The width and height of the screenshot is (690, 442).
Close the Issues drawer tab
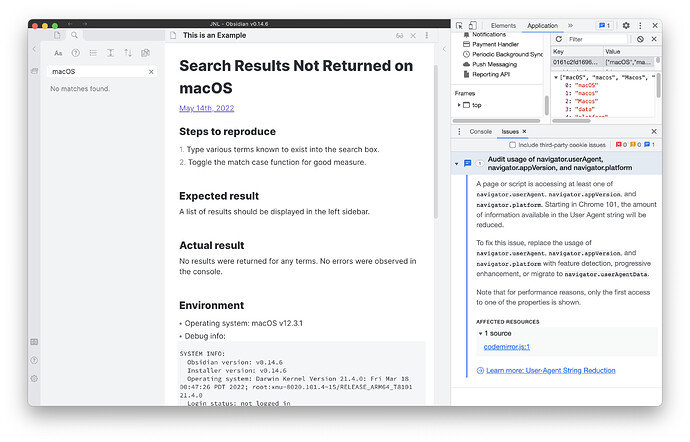[525, 132]
